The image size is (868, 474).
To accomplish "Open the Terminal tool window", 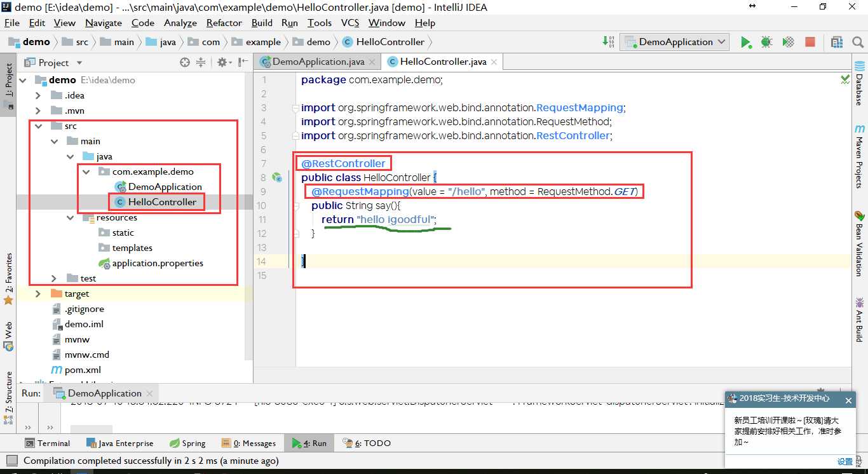I will pyautogui.click(x=47, y=443).
